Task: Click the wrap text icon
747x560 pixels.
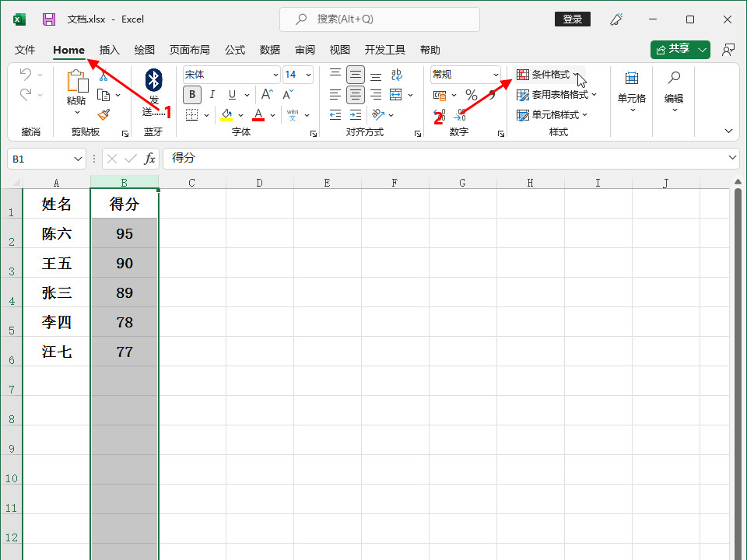Action: pyautogui.click(x=396, y=75)
